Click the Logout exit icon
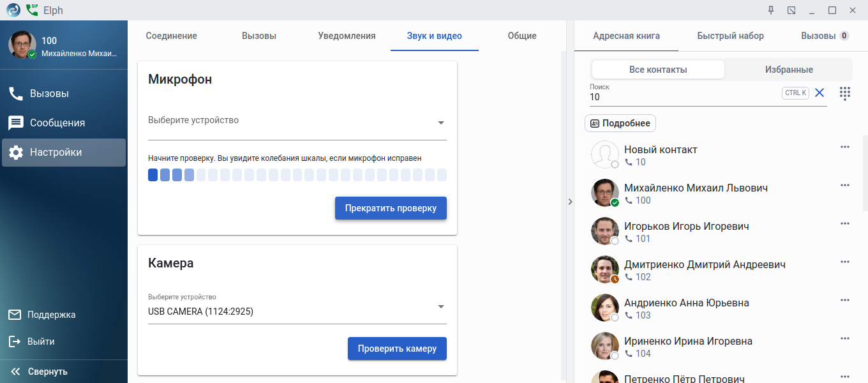 [x=15, y=342]
